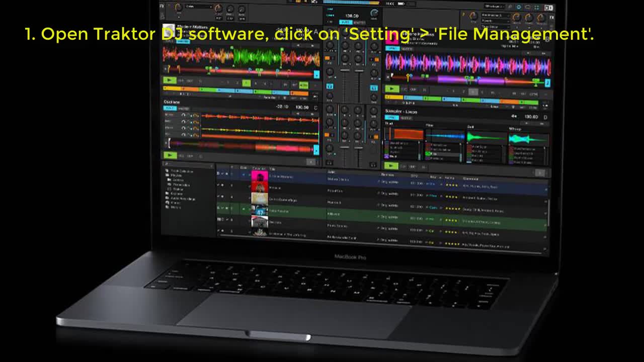This screenshot has height=362, width=644.
Task: Trigger the Trail sample slot waveform
Action: tap(404, 134)
